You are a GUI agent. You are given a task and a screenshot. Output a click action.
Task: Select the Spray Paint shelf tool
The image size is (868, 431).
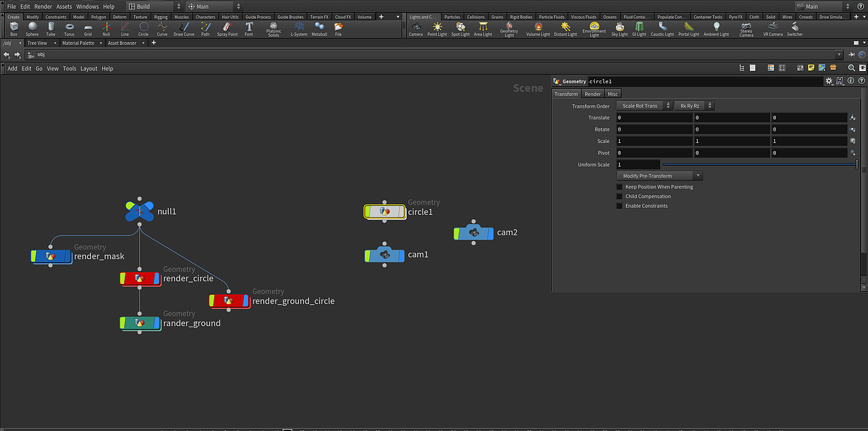227,28
